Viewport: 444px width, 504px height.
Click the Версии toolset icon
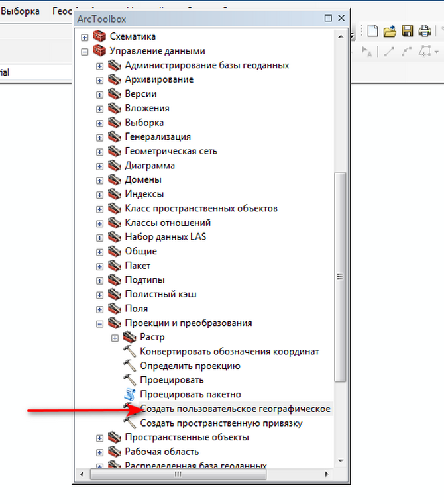tap(114, 94)
